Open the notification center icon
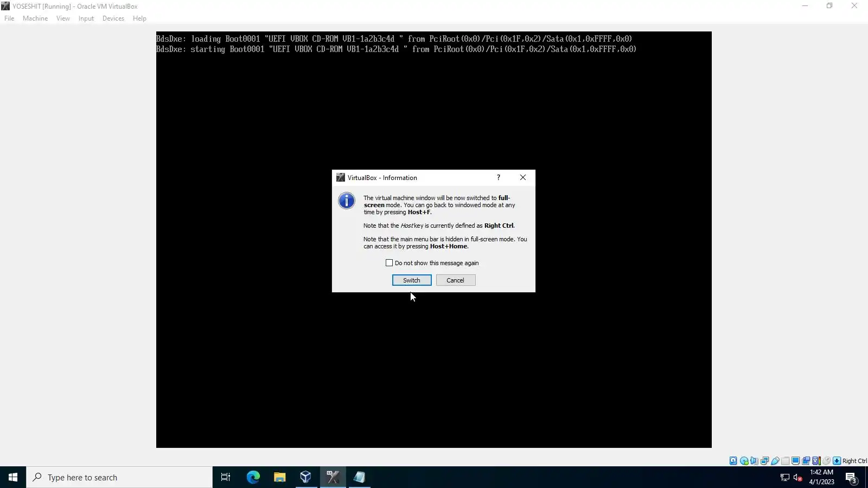868x488 pixels. [852, 478]
